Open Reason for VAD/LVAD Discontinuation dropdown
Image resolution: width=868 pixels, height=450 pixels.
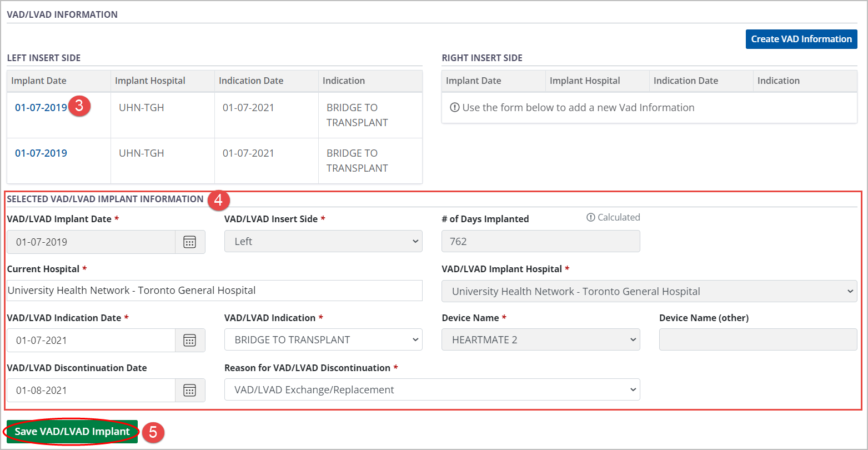click(x=432, y=390)
